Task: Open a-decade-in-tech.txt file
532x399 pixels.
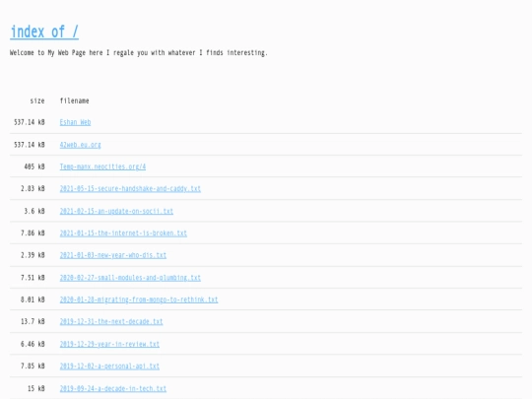Action: pos(113,388)
